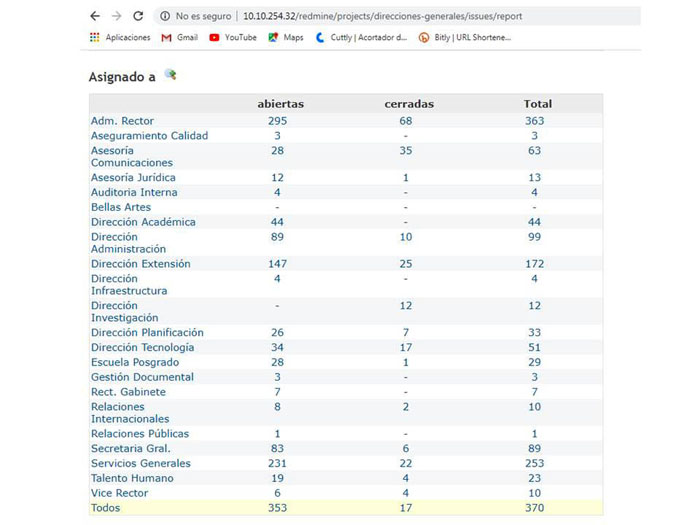Click Total 172 for Dirección Extensión
The image size is (700, 525).
(x=534, y=264)
